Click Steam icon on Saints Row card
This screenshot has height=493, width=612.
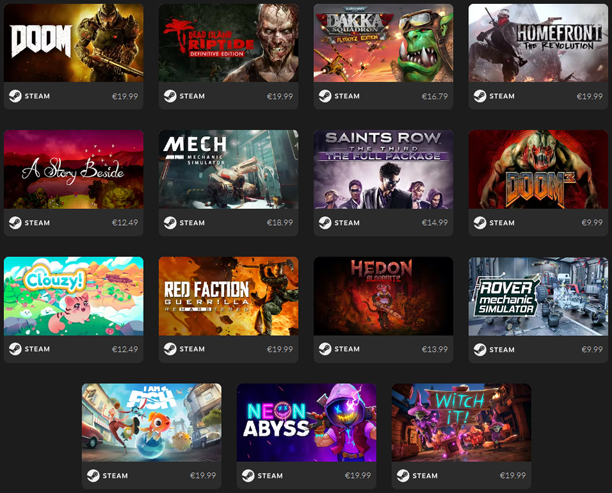pyautogui.click(x=325, y=222)
